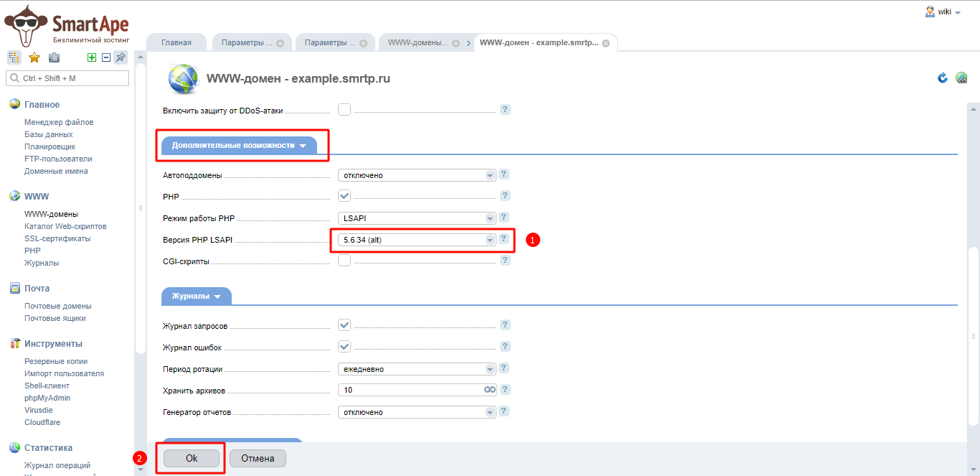
Task: Open the Версия PHP LSAPI dropdown
Action: pyautogui.click(x=417, y=240)
